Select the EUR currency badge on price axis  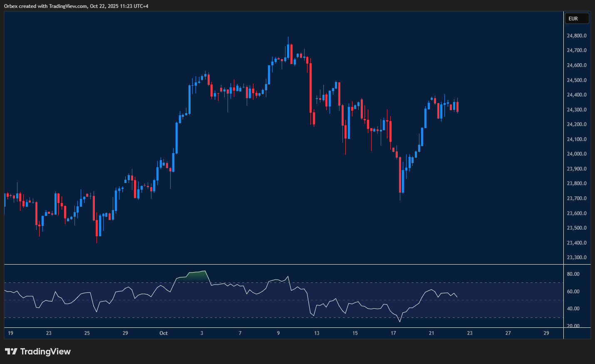(577, 18)
